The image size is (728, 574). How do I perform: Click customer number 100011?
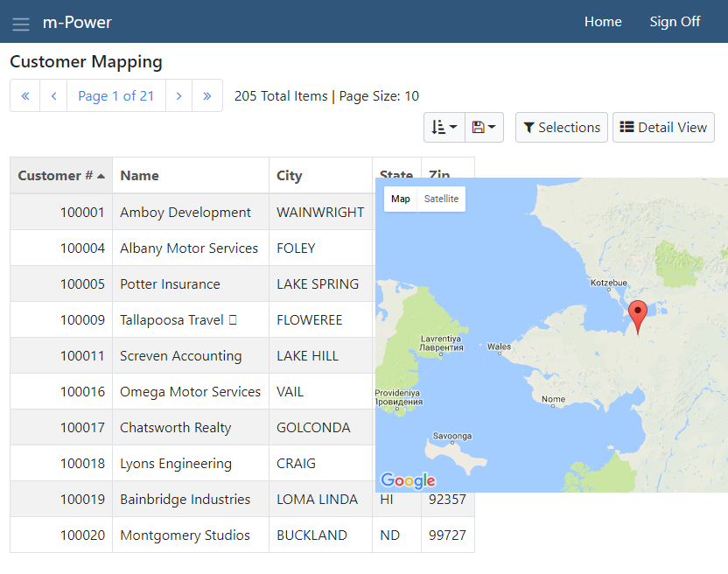click(82, 356)
